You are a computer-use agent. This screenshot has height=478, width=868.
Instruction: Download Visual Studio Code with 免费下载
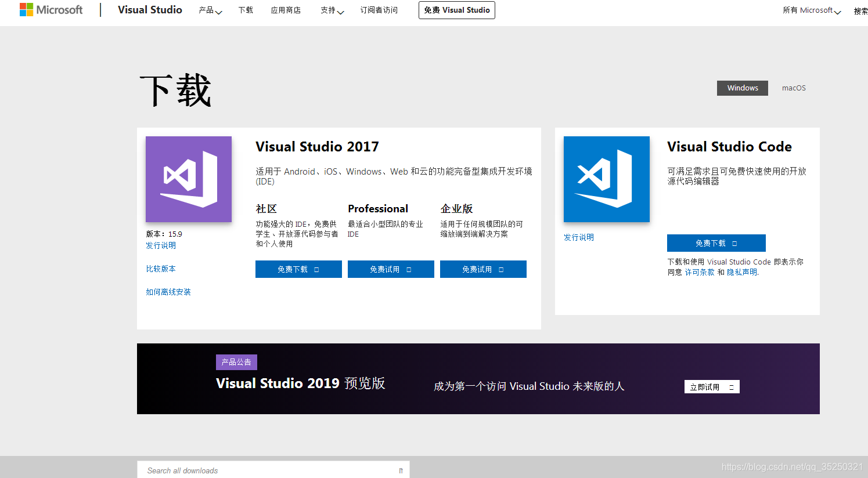pyautogui.click(x=716, y=243)
